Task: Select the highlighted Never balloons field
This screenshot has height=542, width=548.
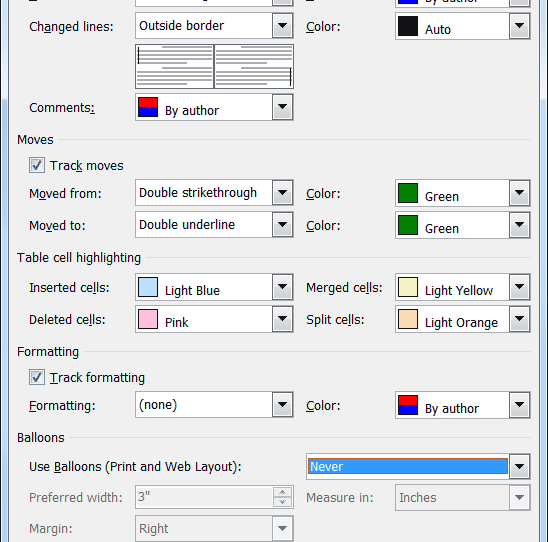Action: [408, 467]
